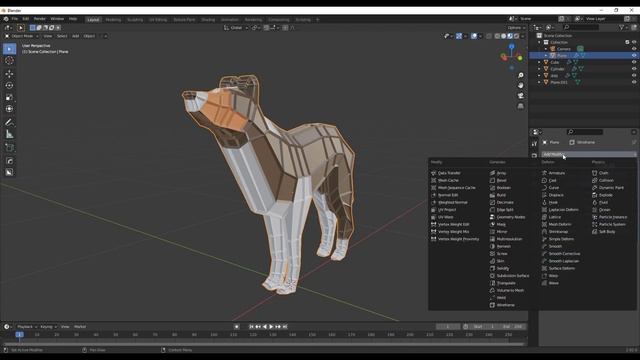Image resolution: width=640 pixels, height=360 pixels.
Task: Open the Tool properties tab icon
Action: coord(534,144)
